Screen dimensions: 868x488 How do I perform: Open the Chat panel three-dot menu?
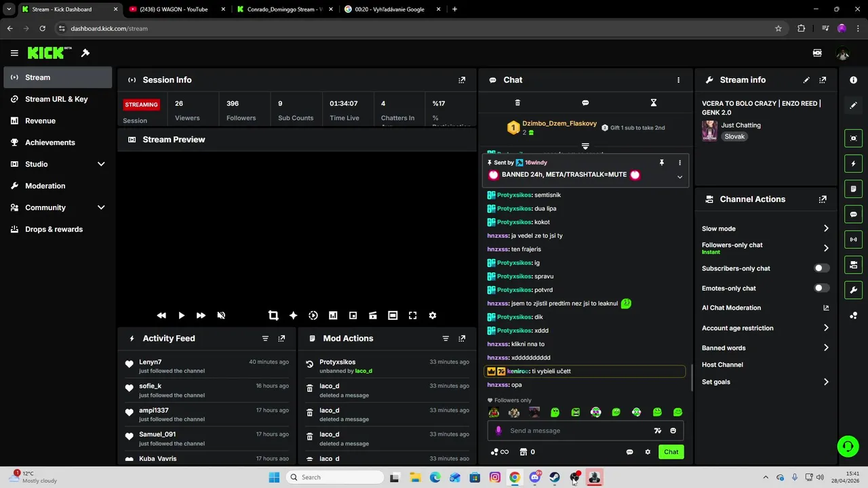(x=678, y=80)
